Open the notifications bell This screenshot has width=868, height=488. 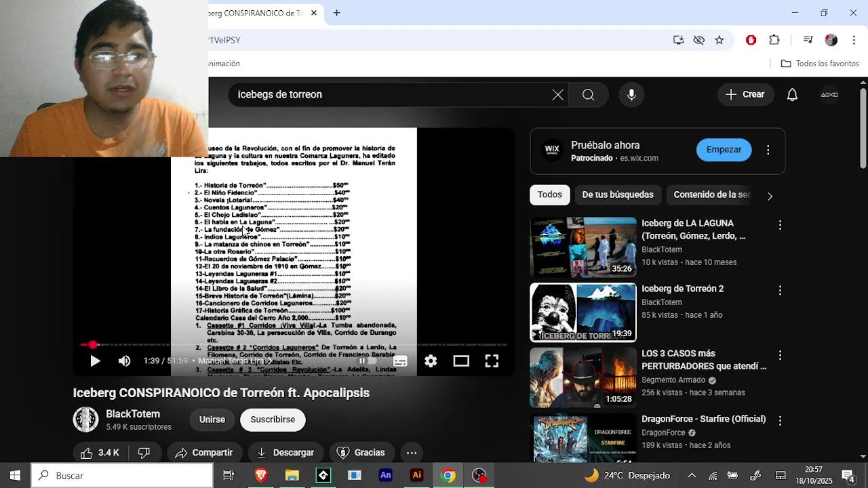792,95
